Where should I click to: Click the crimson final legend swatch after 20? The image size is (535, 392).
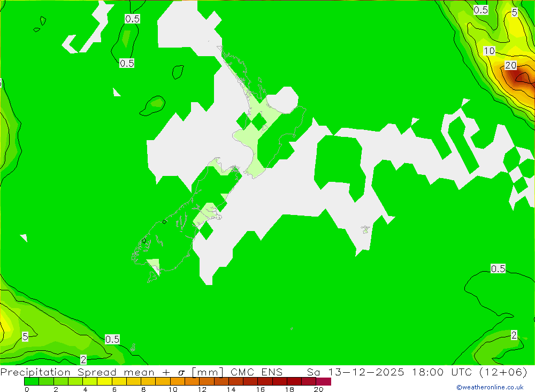pos(324,381)
